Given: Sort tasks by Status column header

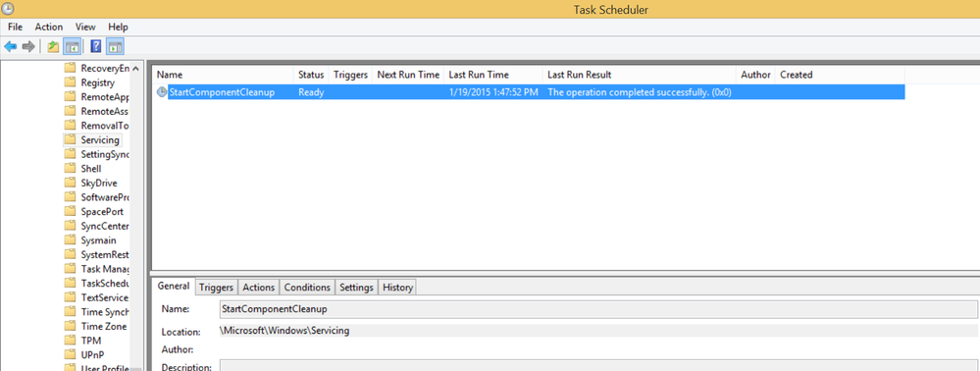Looking at the screenshot, I should (x=311, y=75).
